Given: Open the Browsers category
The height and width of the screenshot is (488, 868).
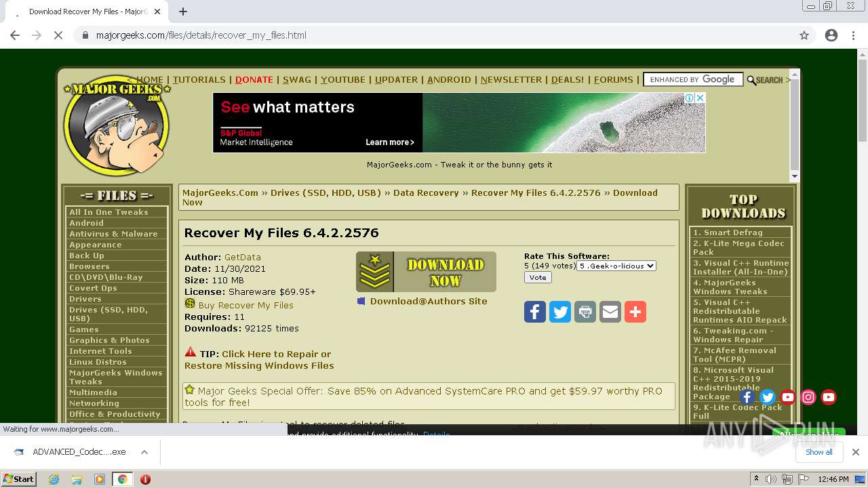Looking at the screenshot, I should click(89, 266).
